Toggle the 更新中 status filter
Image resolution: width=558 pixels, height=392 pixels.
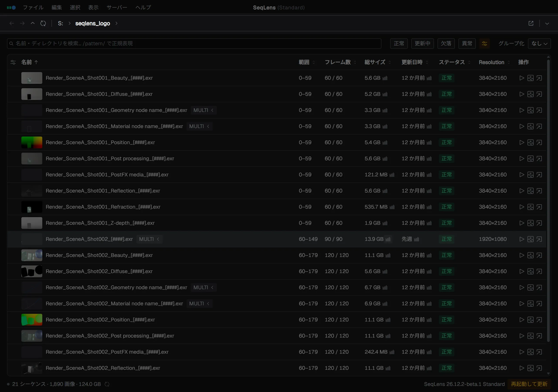tap(422, 44)
